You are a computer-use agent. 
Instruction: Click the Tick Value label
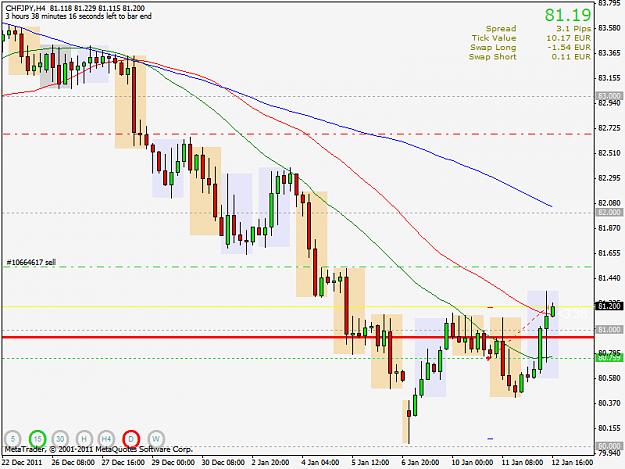(x=494, y=38)
